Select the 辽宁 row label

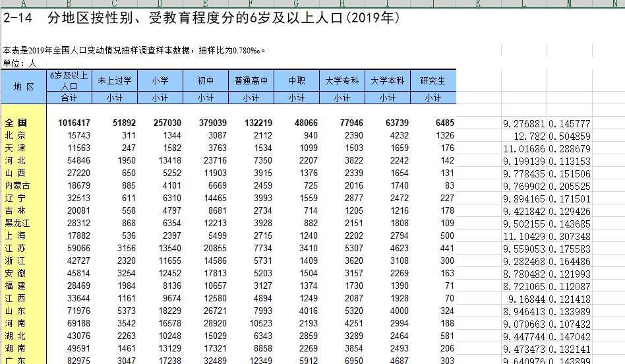[x=15, y=198]
